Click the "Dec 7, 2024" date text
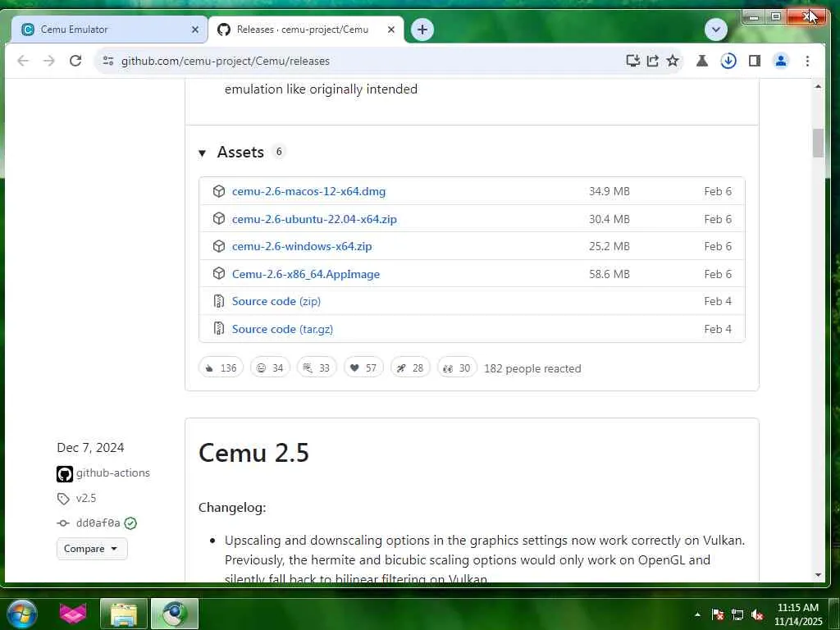The width and height of the screenshot is (840, 630). point(90,448)
